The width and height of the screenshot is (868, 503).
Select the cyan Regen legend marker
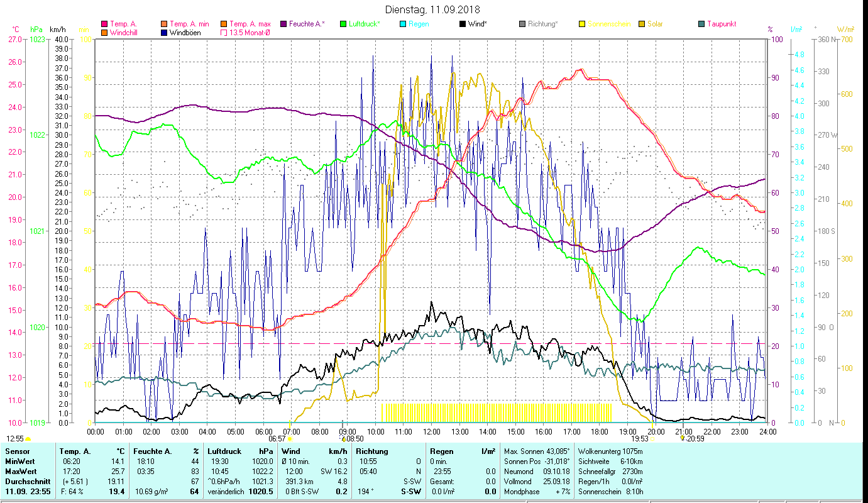tap(403, 25)
